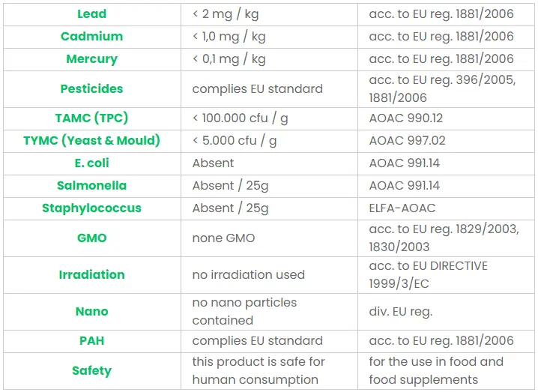538x392 pixels.
Task: Click the Lead row label
Action: pos(91,13)
